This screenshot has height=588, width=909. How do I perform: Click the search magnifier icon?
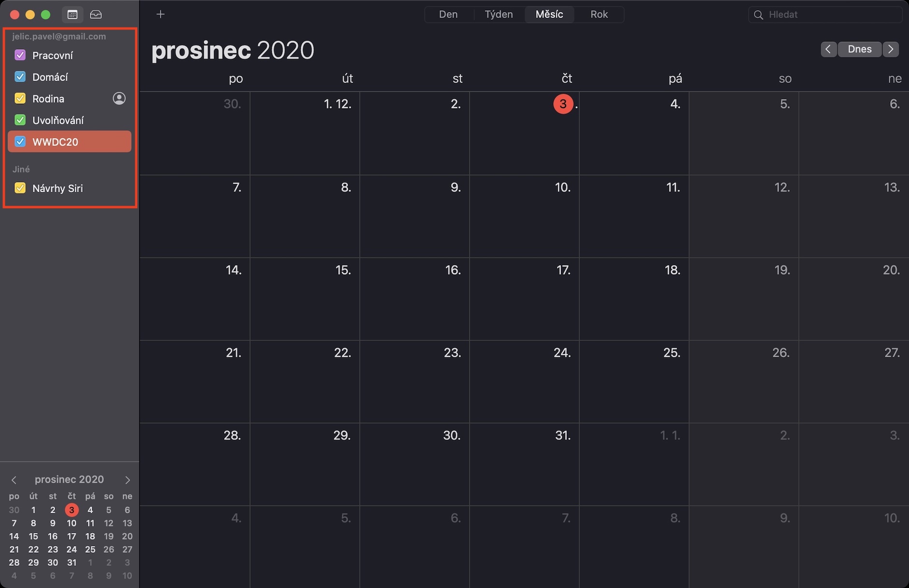[x=758, y=15]
